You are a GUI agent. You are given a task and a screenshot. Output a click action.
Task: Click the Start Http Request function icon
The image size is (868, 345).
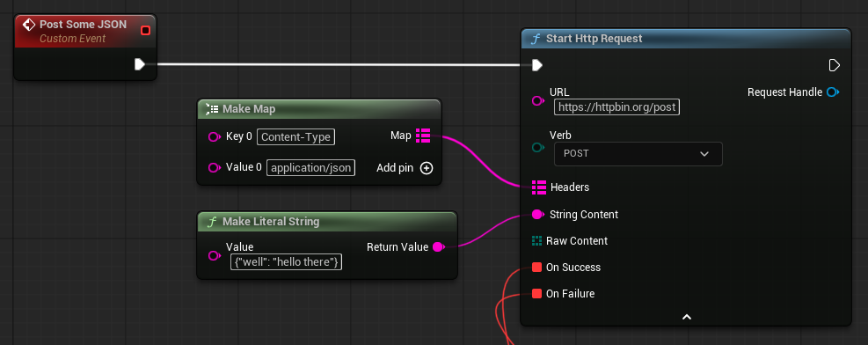tap(536, 39)
